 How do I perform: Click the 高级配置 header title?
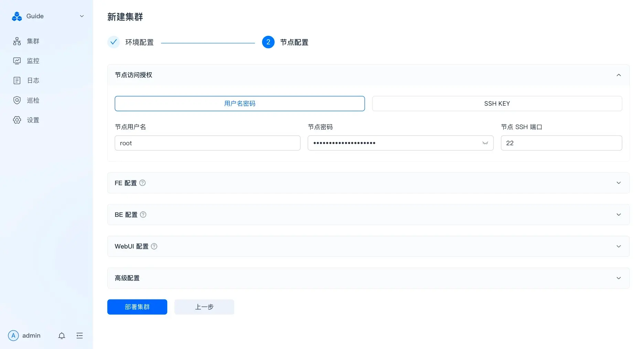127,278
